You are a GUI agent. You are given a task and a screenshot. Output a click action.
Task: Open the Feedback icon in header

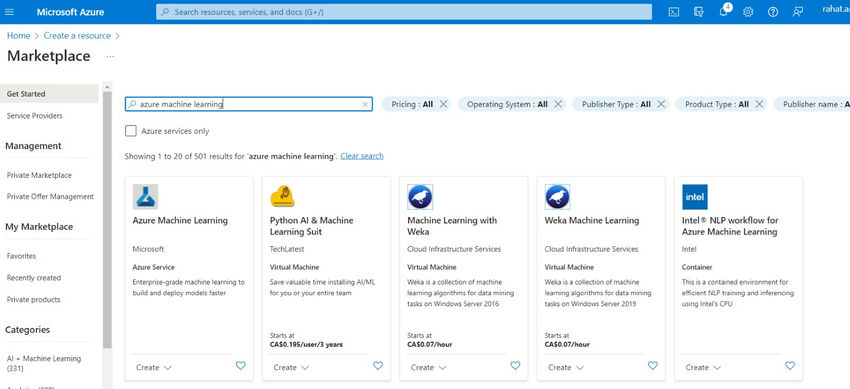(x=797, y=12)
